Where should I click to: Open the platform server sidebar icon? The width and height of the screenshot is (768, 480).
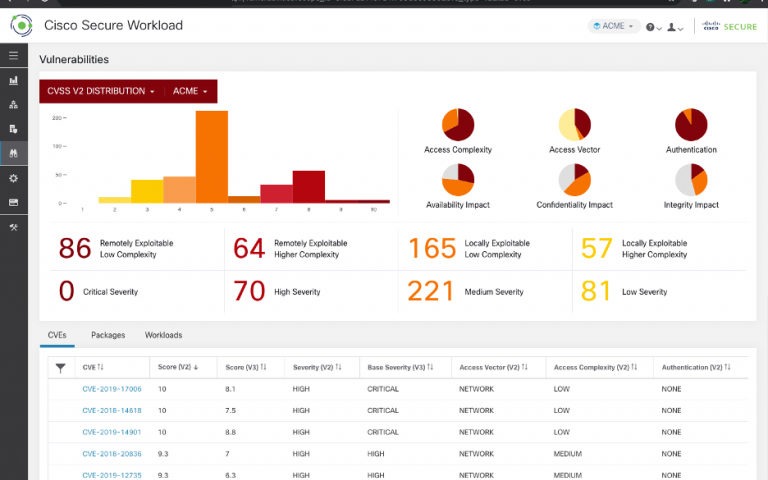[x=13, y=202]
